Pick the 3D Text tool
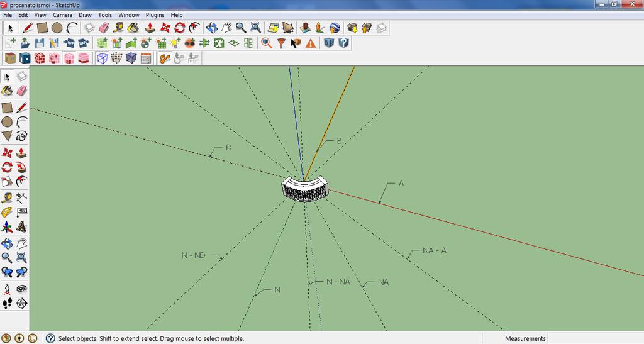Image resolution: width=644 pixels, height=344 pixels. 21,226
